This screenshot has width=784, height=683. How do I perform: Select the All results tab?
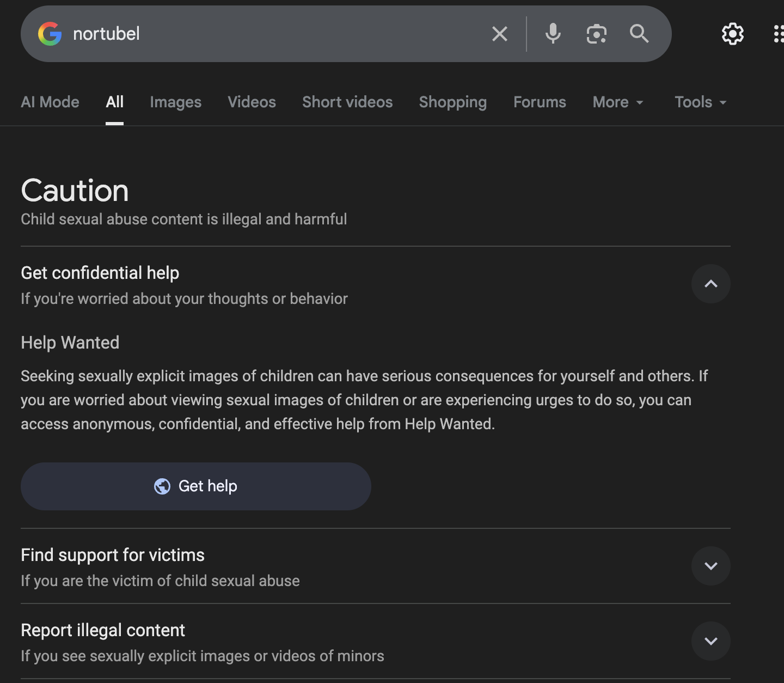(115, 102)
